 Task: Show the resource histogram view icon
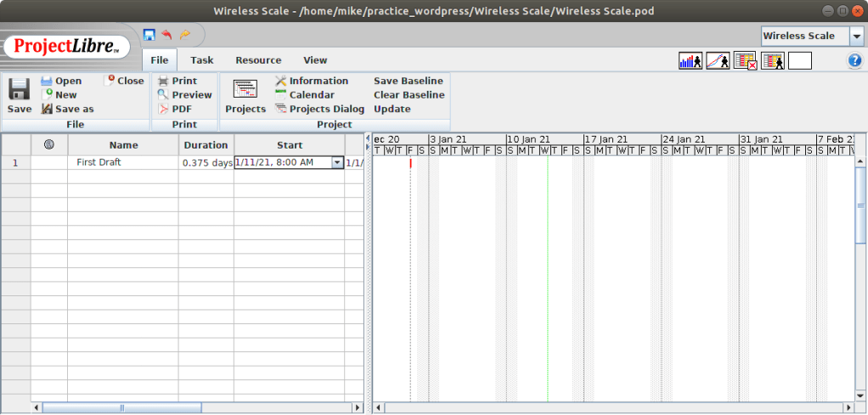pos(690,61)
